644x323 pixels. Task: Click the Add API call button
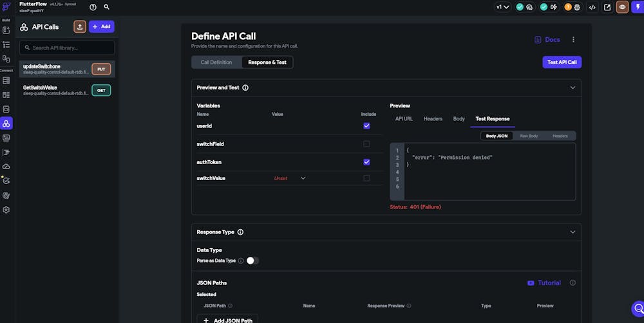tap(102, 26)
